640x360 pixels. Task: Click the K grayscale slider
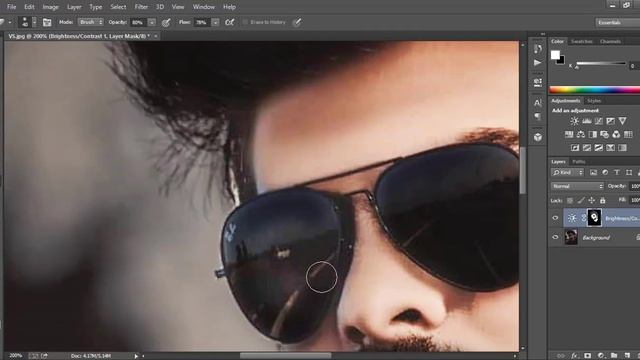point(601,64)
